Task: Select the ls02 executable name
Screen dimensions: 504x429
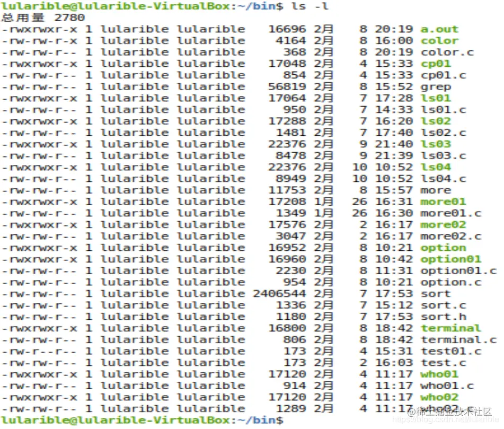Action: click(x=435, y=121)
